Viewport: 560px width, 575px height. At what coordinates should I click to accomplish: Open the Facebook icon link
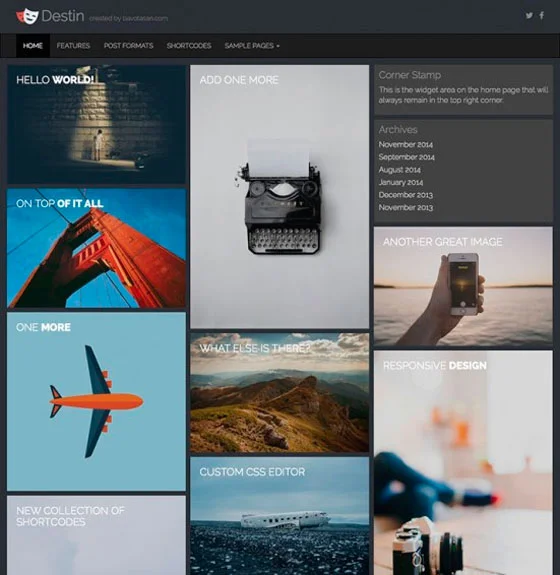coord(542,15)
